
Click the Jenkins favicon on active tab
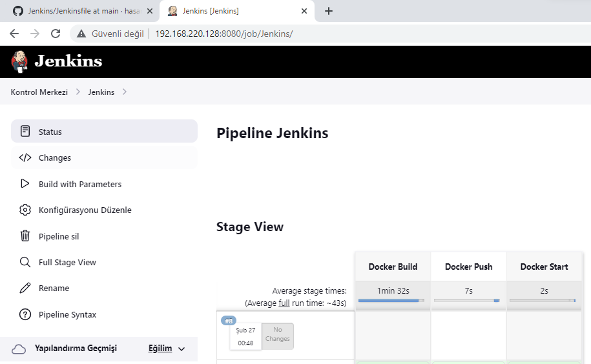[172, 11]
